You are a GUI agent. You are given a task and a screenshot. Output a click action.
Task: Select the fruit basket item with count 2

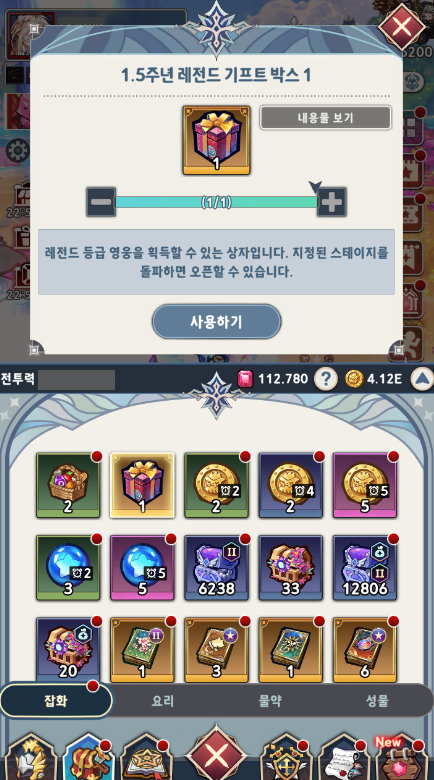pyautogui.click(x=68, y=485)
